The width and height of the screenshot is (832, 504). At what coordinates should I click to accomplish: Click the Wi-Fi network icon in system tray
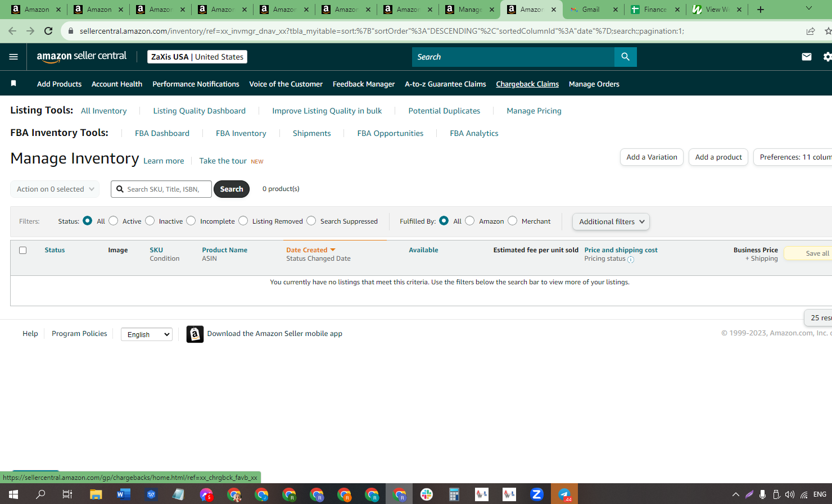pos(804,494)
